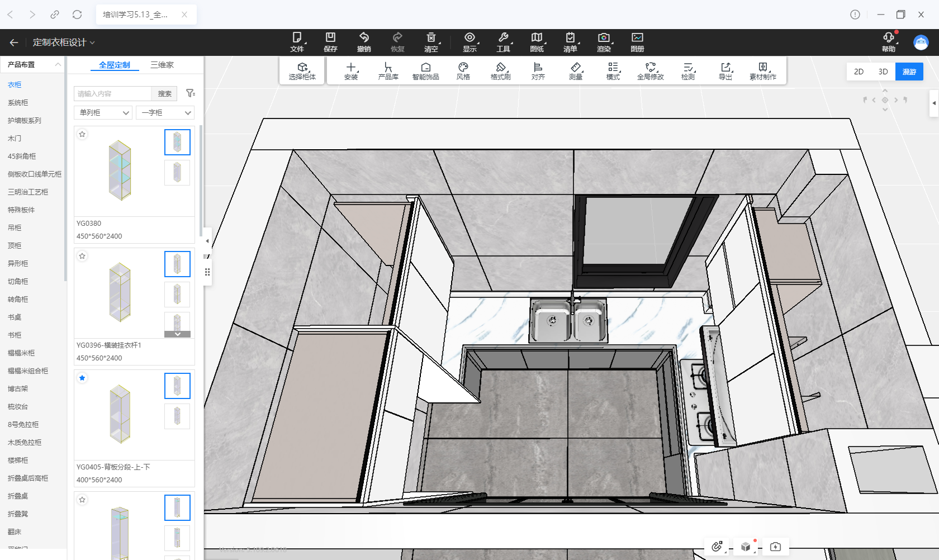Viewport: 939px width, 560px height.
Task: Click the 撤销 undo icon
Action: click(x=364, y=42)
